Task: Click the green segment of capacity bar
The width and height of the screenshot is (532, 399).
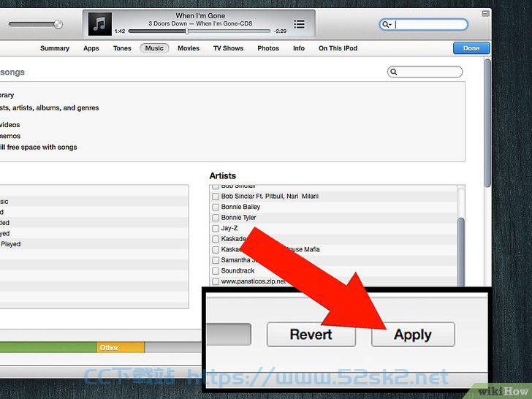Action: (x=47, y=347)
